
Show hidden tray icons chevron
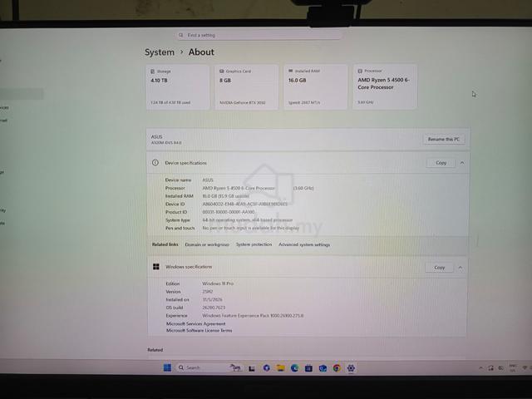point(480,367)
